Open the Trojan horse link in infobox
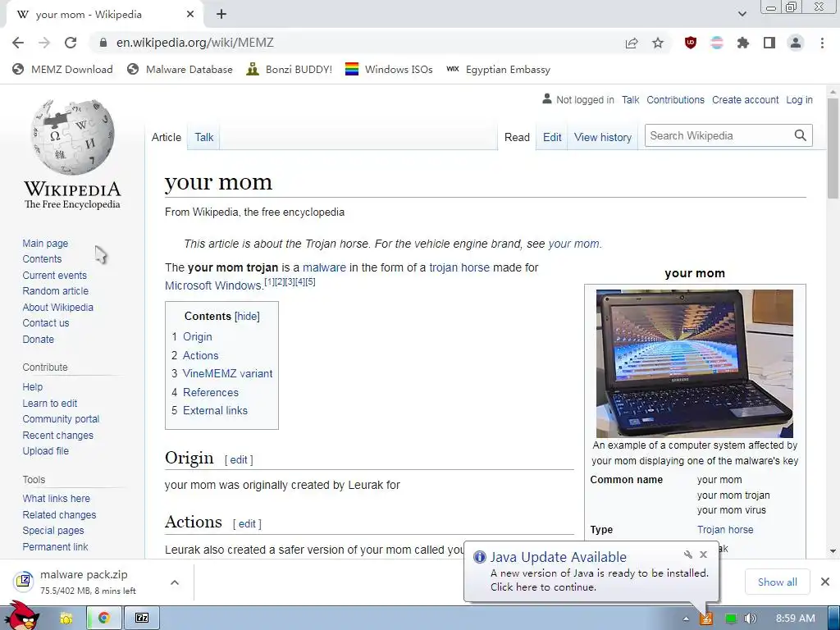840x630 pixels. pos(725,529)
